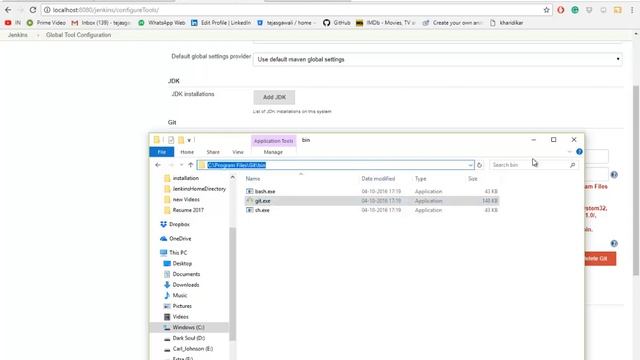Screen dimensions: 640x360
Task: Click Explorer up-one-level arrow
Action: [191, 165]
